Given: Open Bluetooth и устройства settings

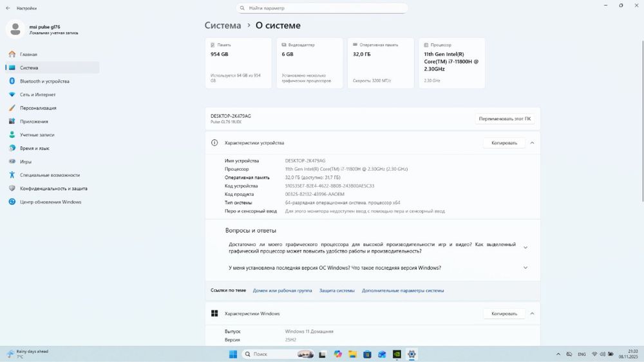Looking at the screenshot, I should pyautogui.click(x=52, y=81).
